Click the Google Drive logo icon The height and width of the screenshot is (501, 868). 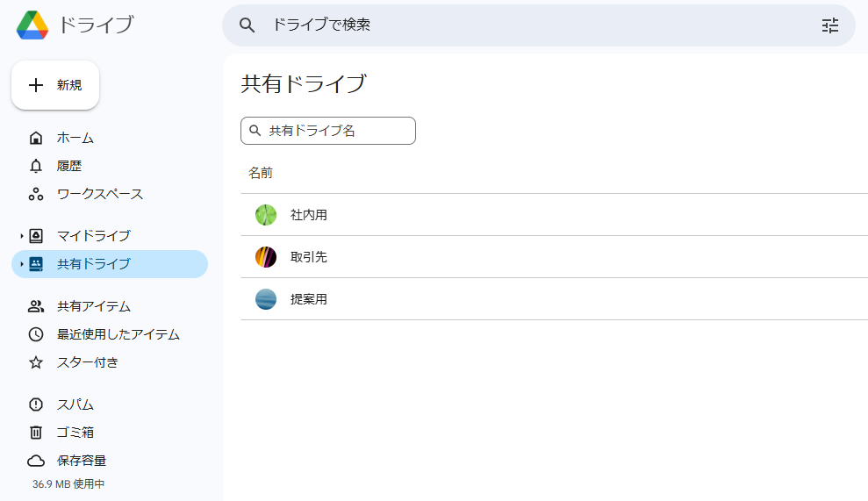click(32, 25)
